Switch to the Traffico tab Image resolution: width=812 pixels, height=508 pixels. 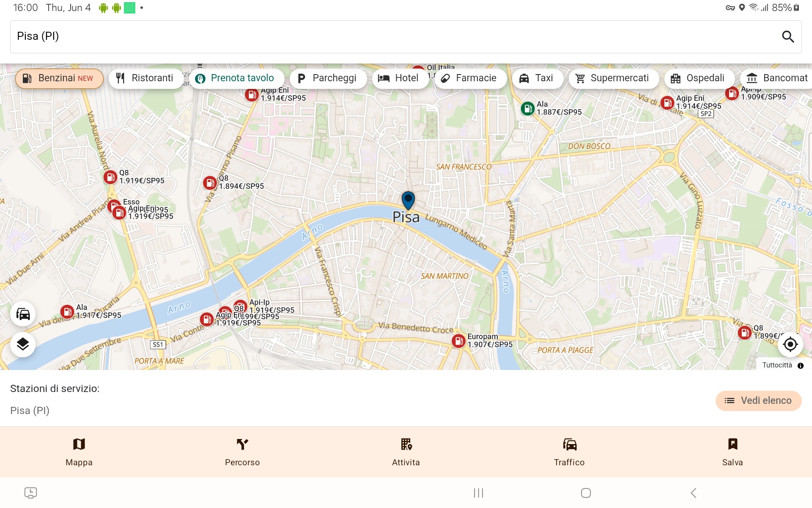pyautogui.click(x=569, y=452)
